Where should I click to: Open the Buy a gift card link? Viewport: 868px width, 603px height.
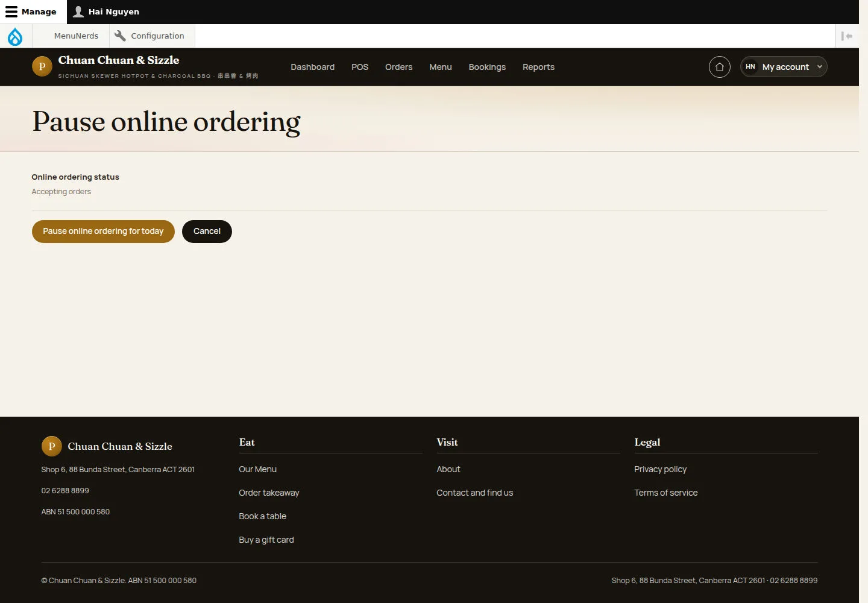click(266, 540)
